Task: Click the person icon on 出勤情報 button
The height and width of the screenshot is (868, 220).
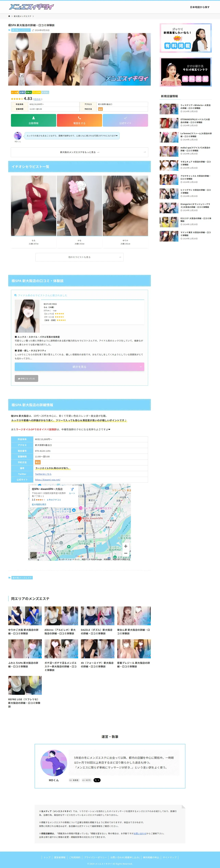Action: coord(33,118)
